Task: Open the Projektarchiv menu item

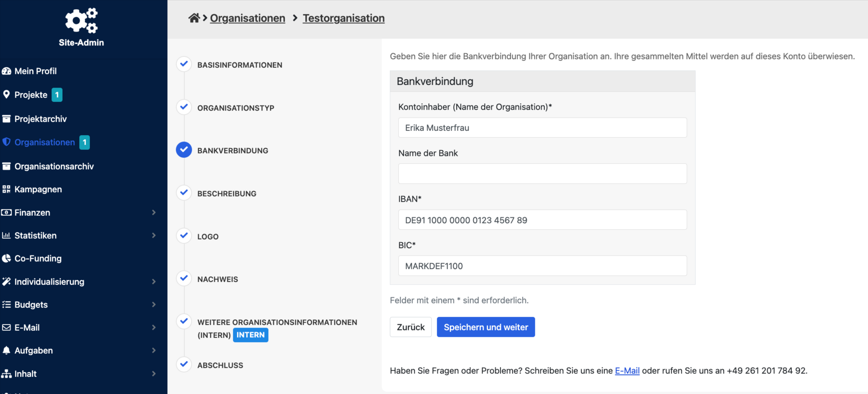Action: point(40,119)
